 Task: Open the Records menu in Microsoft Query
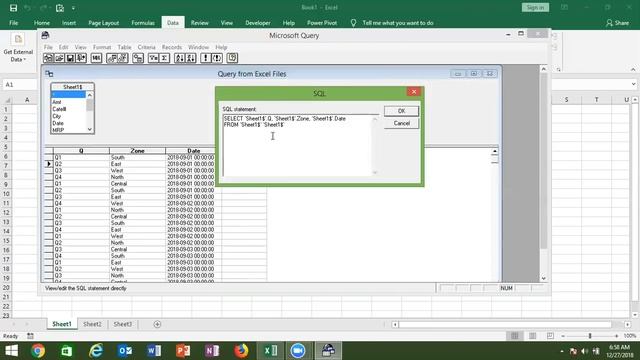pos(172,47)
